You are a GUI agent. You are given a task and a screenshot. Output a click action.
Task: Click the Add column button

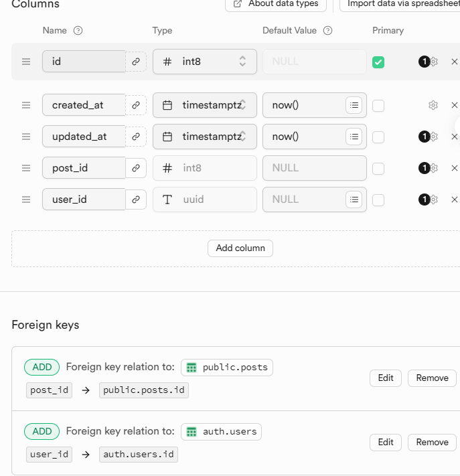240,248
